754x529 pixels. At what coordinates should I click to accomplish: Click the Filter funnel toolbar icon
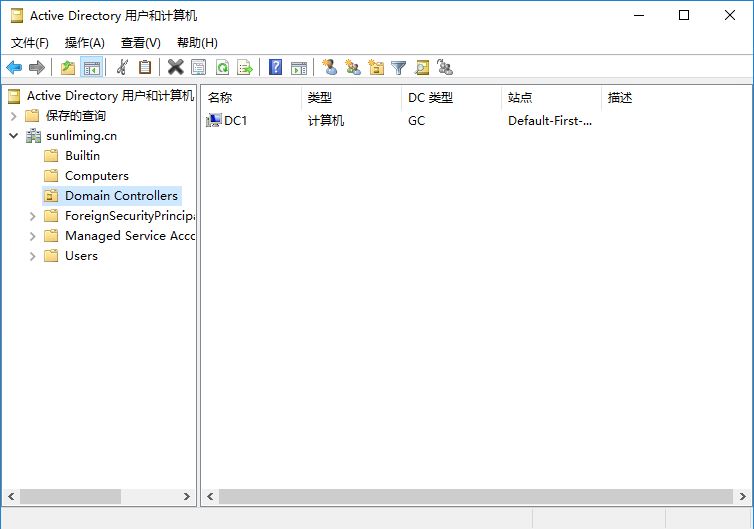399,67
